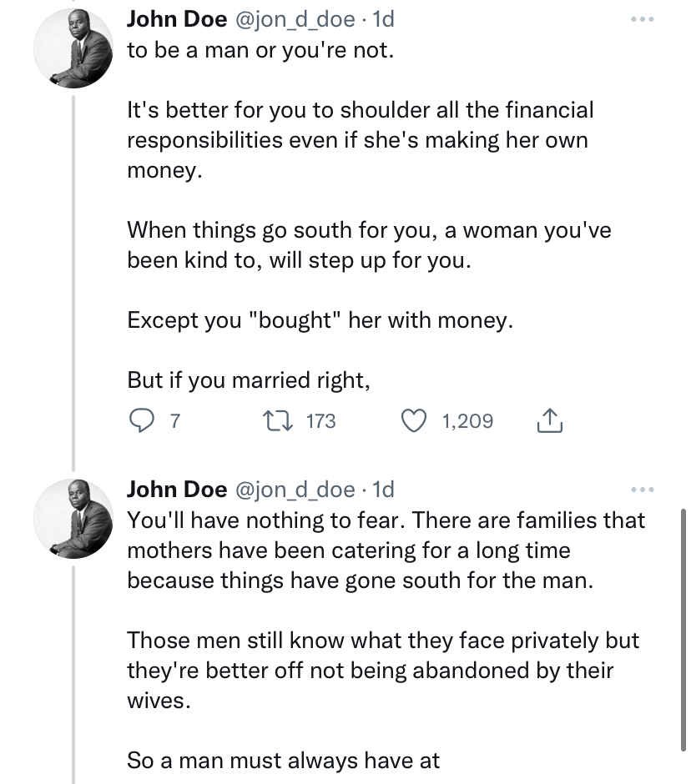Open the tweet mentioning "financial responsibilities"
The width and height of the screenshot is (691, 784).
[359, 140]
